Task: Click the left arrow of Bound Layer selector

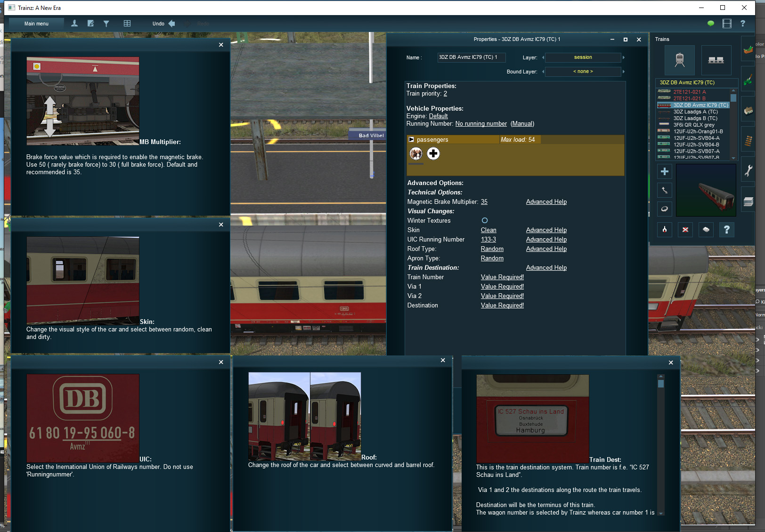Action: 543,72
